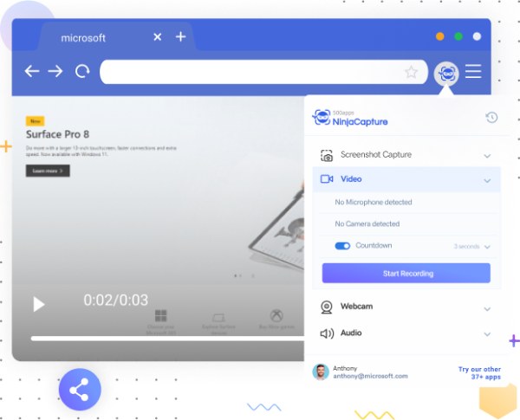Open the Webcam section
520x420 pixels.
coord(406,307)
